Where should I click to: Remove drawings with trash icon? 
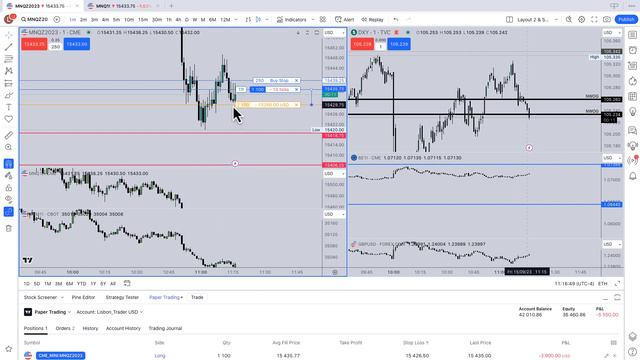tap(9, 228)
